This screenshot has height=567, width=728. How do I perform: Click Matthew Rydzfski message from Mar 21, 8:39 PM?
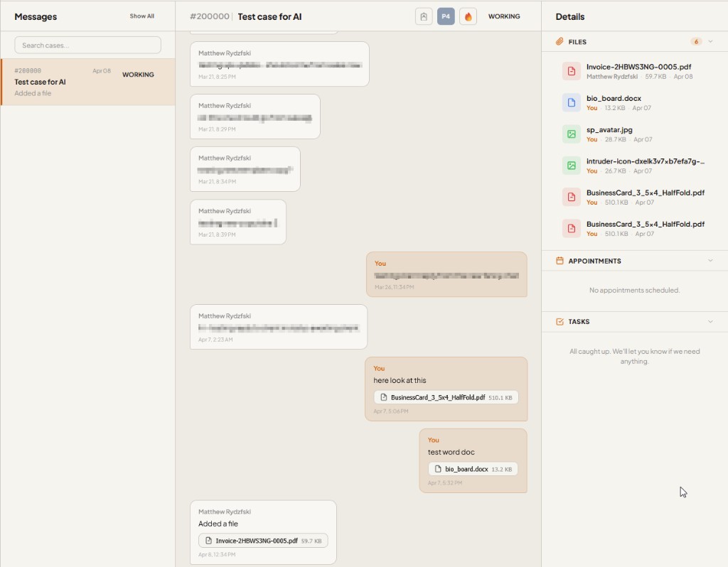click(237, 222)
